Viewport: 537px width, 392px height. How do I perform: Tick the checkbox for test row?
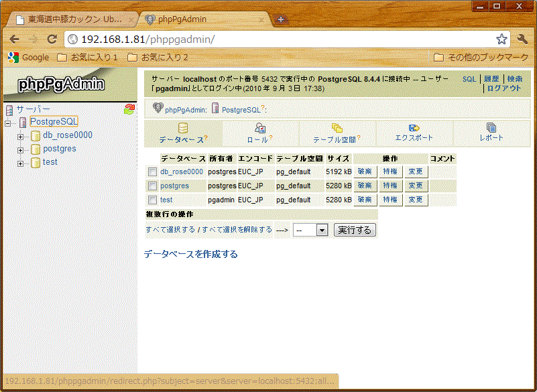point(152,200)
